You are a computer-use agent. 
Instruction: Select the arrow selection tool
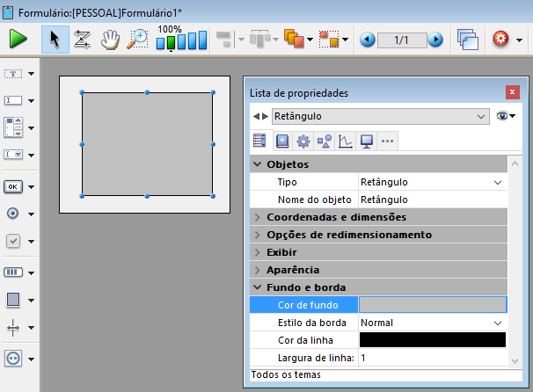55,40
